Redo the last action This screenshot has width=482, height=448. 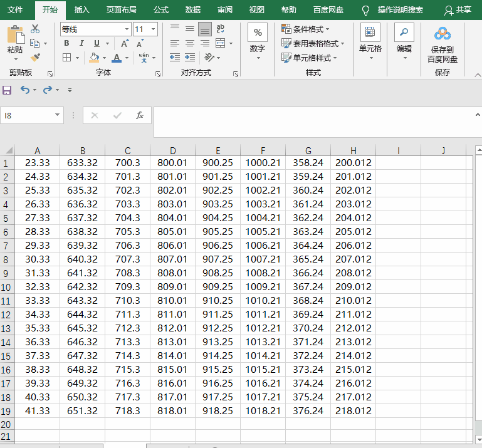point(48,90)
